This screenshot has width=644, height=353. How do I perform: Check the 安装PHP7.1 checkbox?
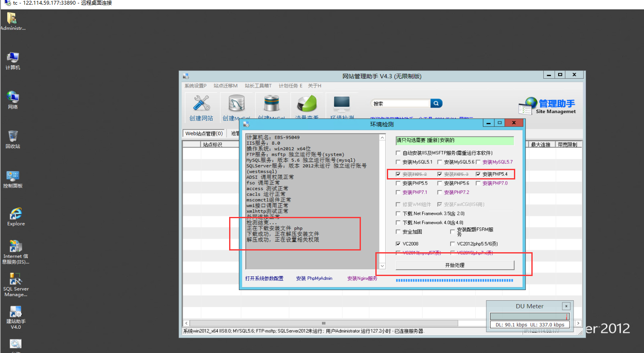tap(398, 193)
